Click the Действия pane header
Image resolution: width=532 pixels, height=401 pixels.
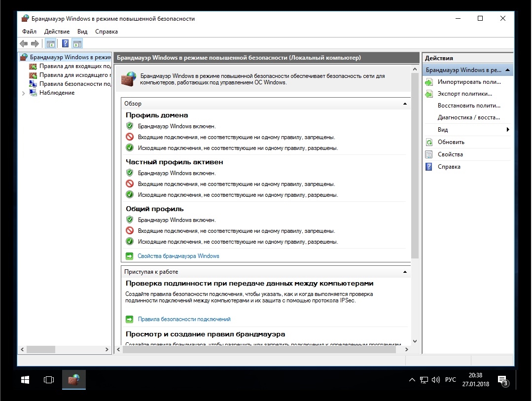[467, 58]
